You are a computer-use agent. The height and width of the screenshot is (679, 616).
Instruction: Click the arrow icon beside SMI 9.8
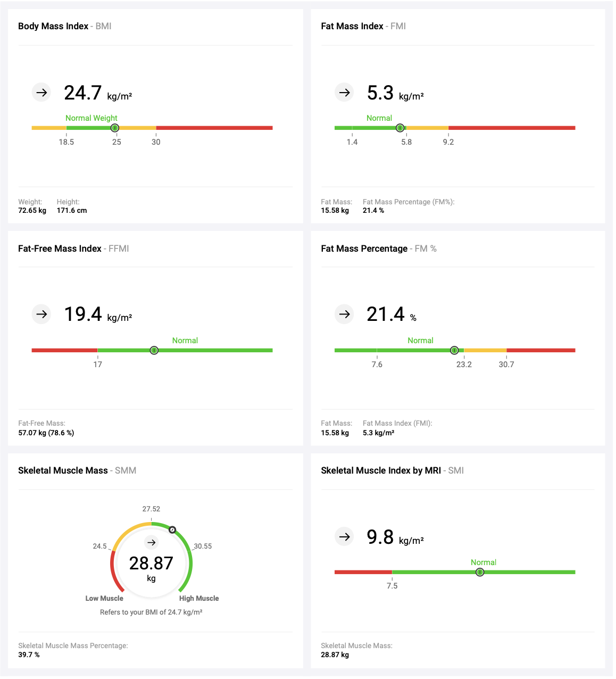344,536
